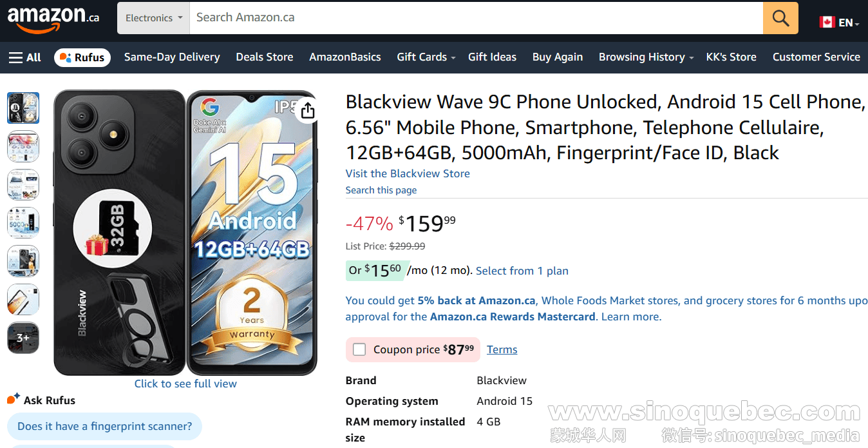Visit the Blackview Store link

408,173
